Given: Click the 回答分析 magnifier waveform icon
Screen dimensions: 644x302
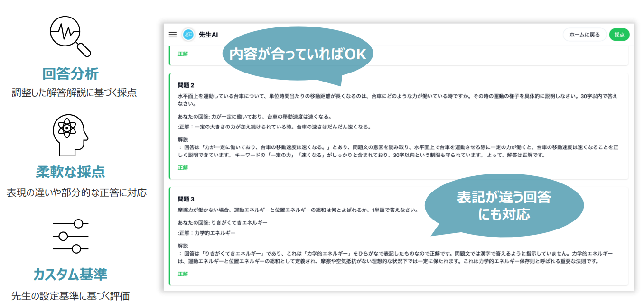Looking at the screenshot, I should pyautogui.click(x=71, y=36).
